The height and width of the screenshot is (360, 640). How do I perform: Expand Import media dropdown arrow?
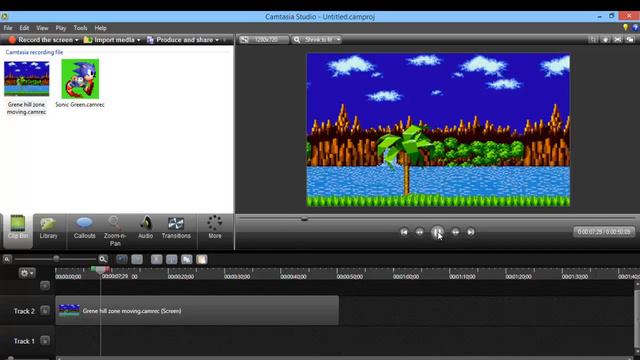coord(138,40)
